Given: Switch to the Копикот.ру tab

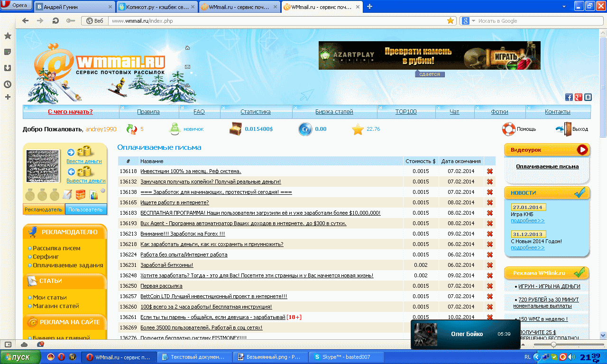Looking at the screenshot, I should (x=156, y=7).
